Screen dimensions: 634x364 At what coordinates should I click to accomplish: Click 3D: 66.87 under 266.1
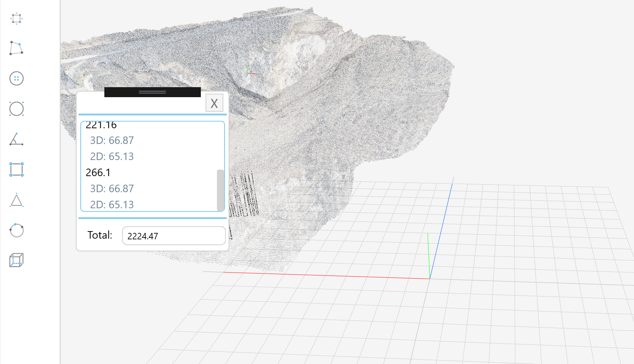112,189
